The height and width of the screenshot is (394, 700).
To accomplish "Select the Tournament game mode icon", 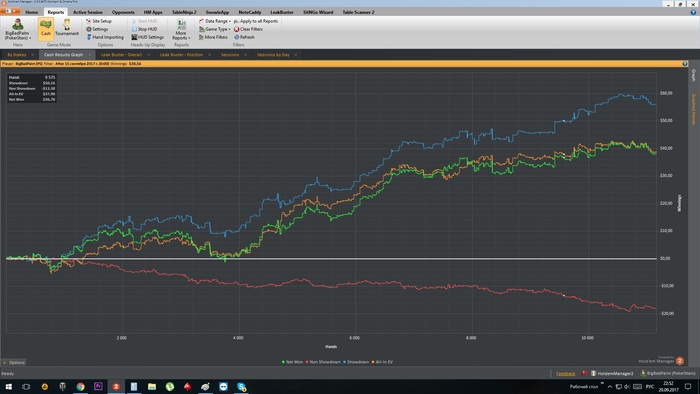I will click(x=67, y=29).
